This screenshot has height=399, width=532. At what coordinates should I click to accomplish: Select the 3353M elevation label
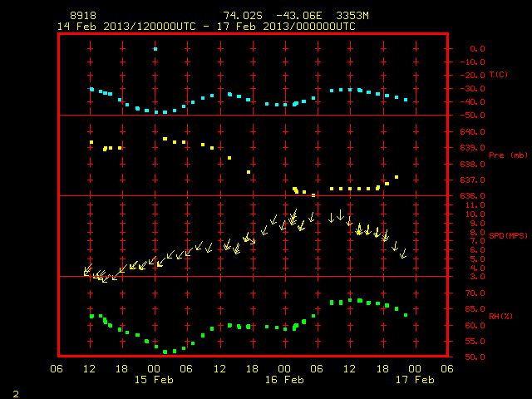[352, 16]
